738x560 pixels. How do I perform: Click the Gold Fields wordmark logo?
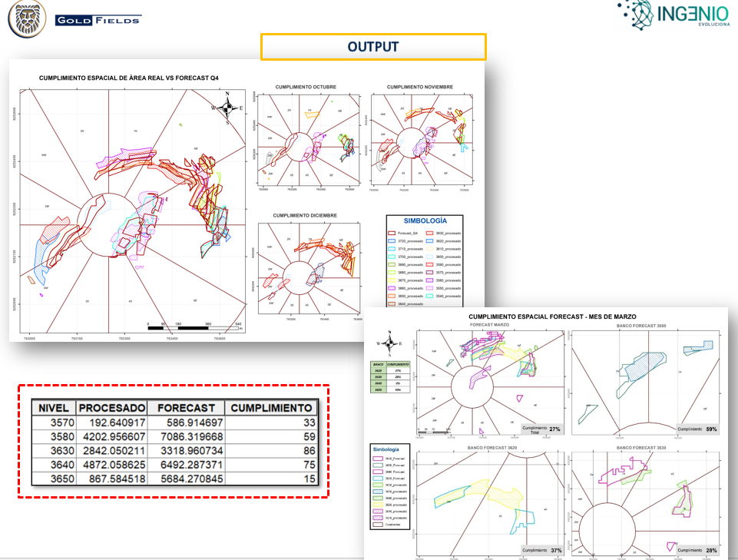98,20
